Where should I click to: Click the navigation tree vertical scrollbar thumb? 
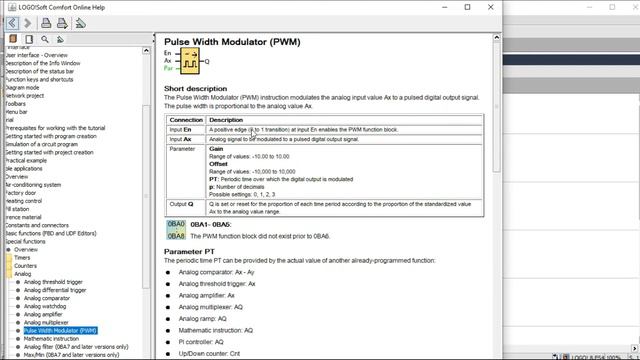(x=146, y=196)
